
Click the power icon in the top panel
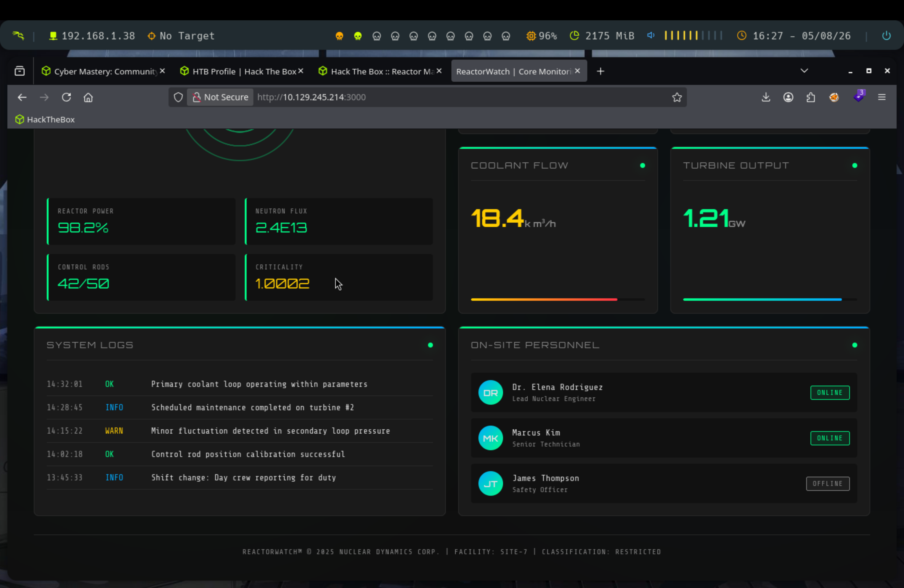pyautogui.click(x=886, y=36)
